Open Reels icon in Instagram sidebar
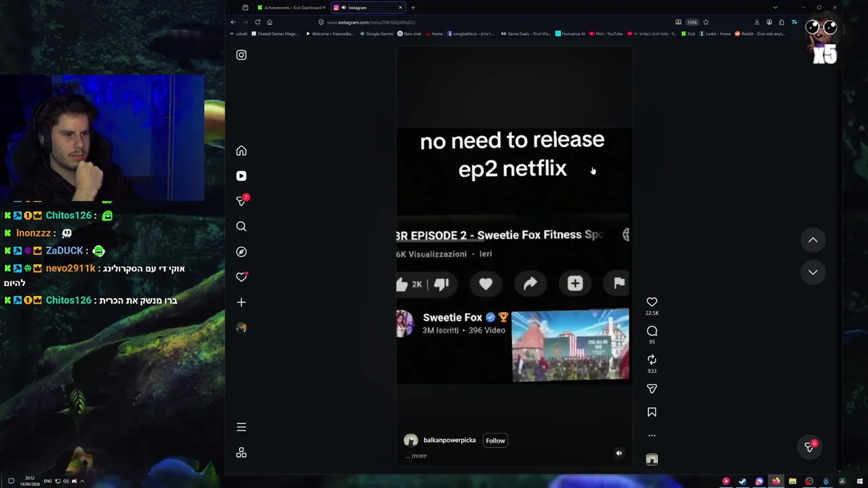868x488 pixels. coord(241,176)
